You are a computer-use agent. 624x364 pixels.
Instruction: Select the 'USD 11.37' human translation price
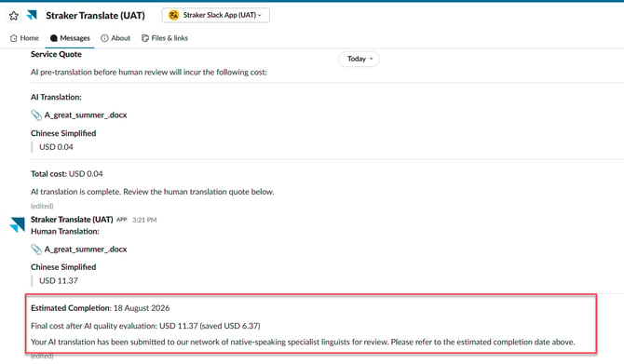pyautogui.click(x=59, y=281)
